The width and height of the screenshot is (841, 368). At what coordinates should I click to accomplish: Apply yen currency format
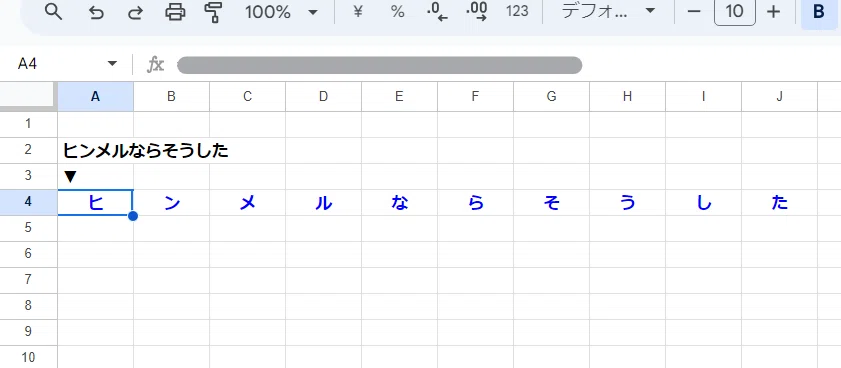pyautogui.click(x=358, y=11)
